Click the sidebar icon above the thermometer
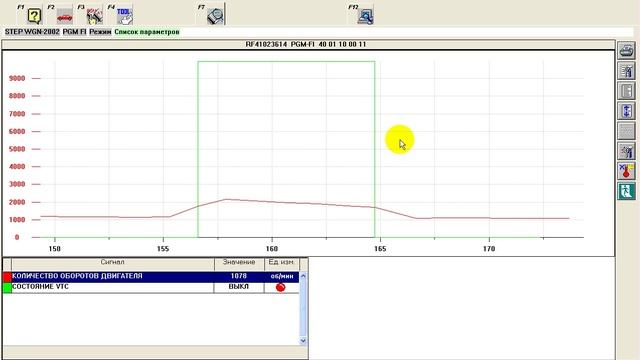This screenshot has height=360, width=640. pyautogui.click(x=626, y=151)
